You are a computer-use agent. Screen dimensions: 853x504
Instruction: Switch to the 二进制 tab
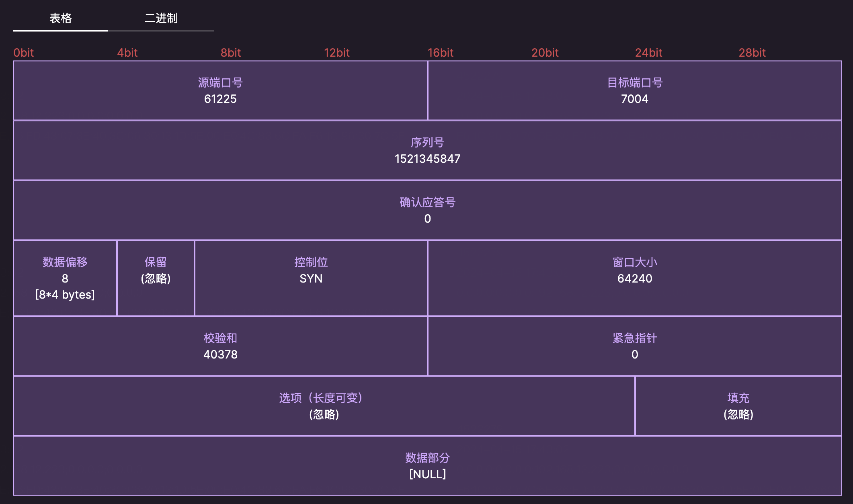[x=161, y=18]
